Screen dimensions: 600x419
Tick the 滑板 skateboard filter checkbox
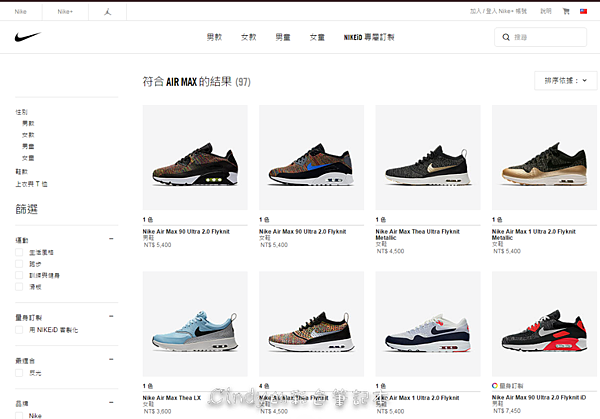19,287
